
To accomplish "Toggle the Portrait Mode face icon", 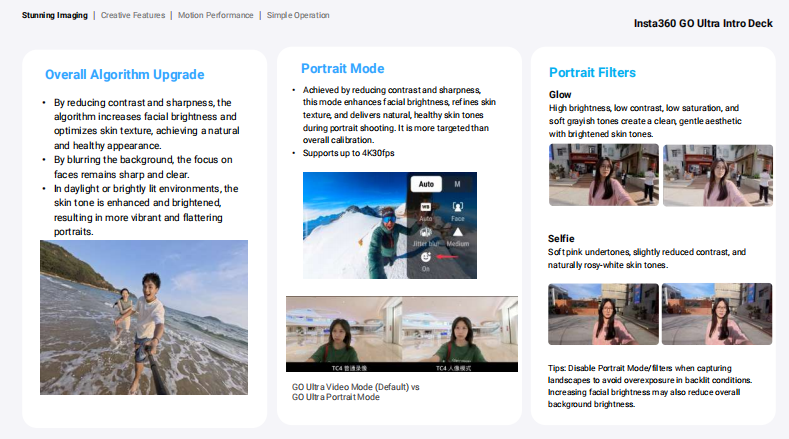I will tap(426, 258).
